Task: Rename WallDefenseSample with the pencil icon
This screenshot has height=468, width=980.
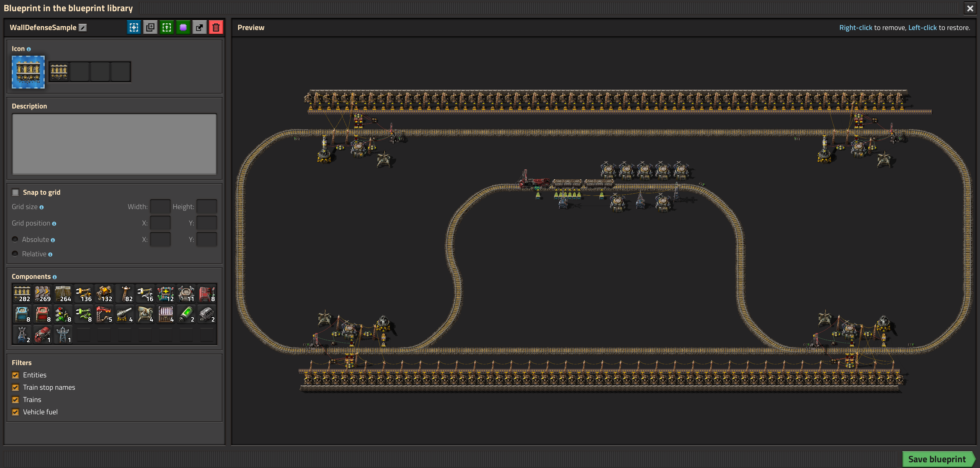Action: [83, 27]
